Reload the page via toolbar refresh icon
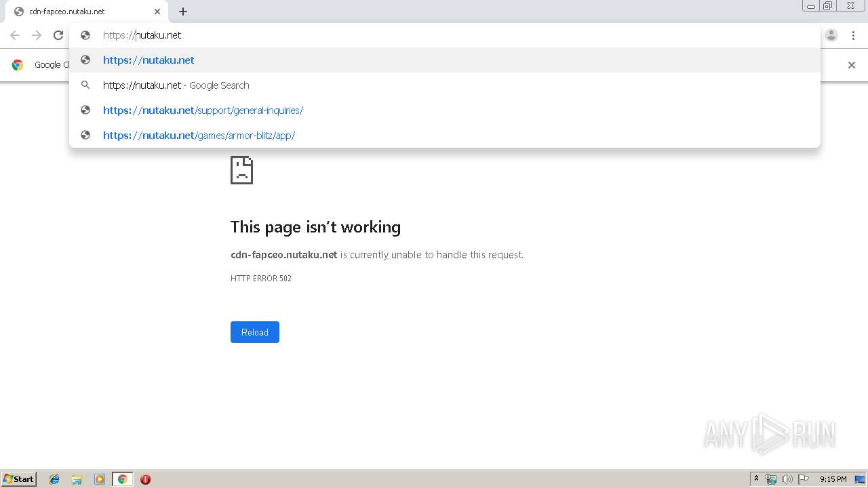 coord(58,35)
